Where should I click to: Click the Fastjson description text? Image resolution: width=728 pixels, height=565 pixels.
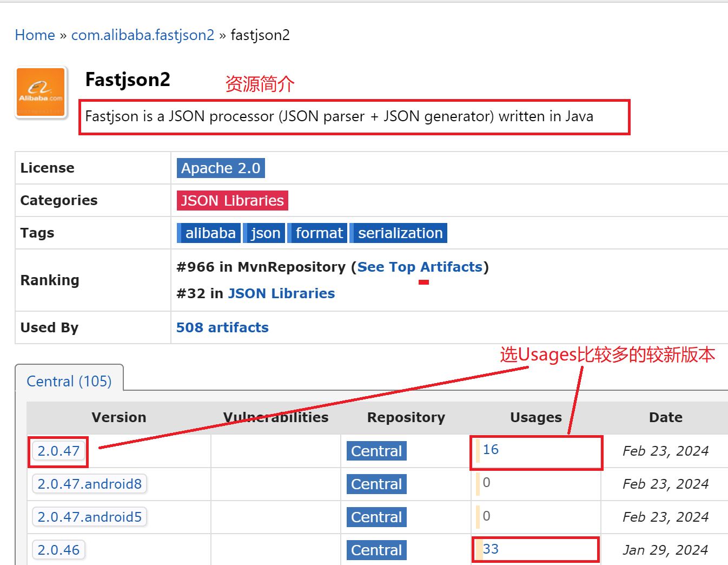(x=339, y=116)
